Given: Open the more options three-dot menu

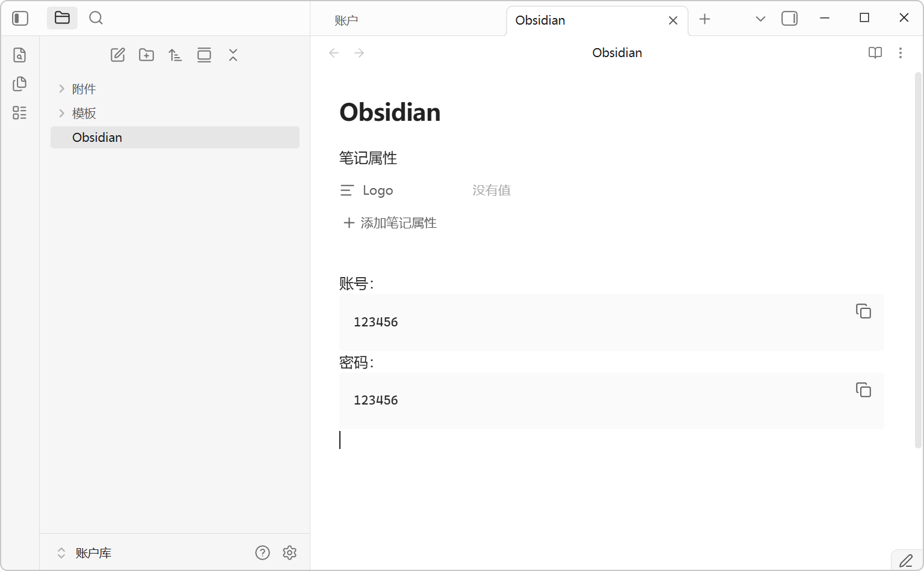Looking at the screenshot, I should [x=900, y=53].
